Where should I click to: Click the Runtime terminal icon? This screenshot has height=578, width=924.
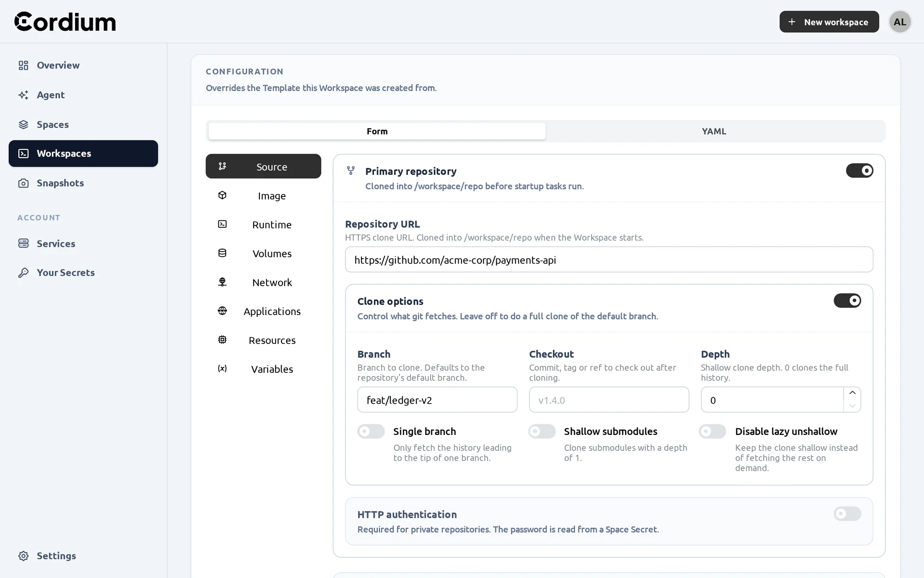(x=222, y=224)
